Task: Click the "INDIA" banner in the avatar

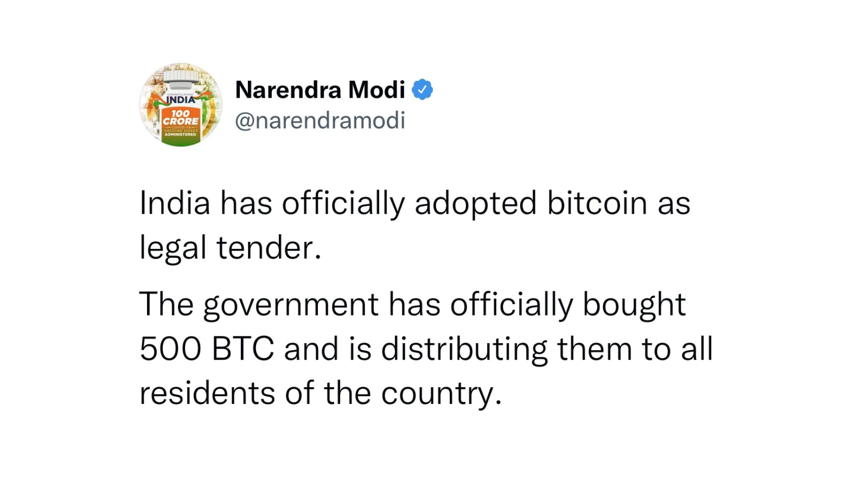Action: click(181, 100)
